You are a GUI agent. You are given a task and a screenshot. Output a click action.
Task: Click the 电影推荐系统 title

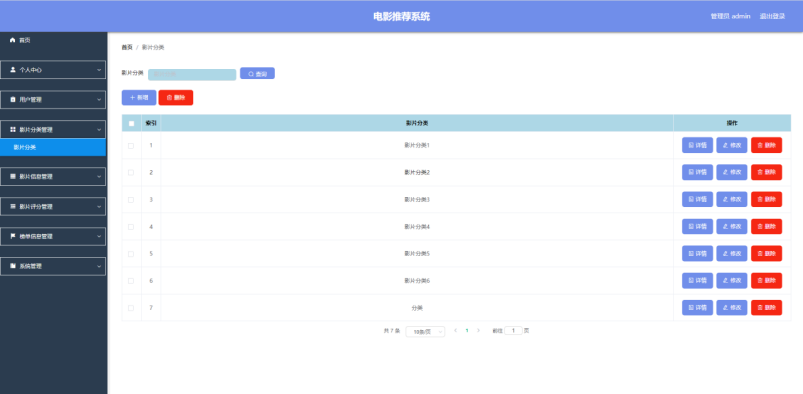[402, 16]
